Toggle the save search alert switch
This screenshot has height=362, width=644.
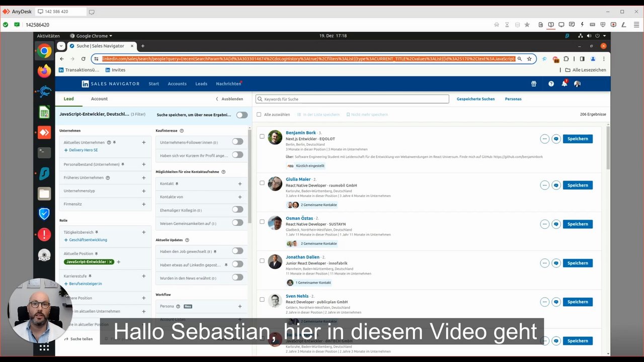242,115
